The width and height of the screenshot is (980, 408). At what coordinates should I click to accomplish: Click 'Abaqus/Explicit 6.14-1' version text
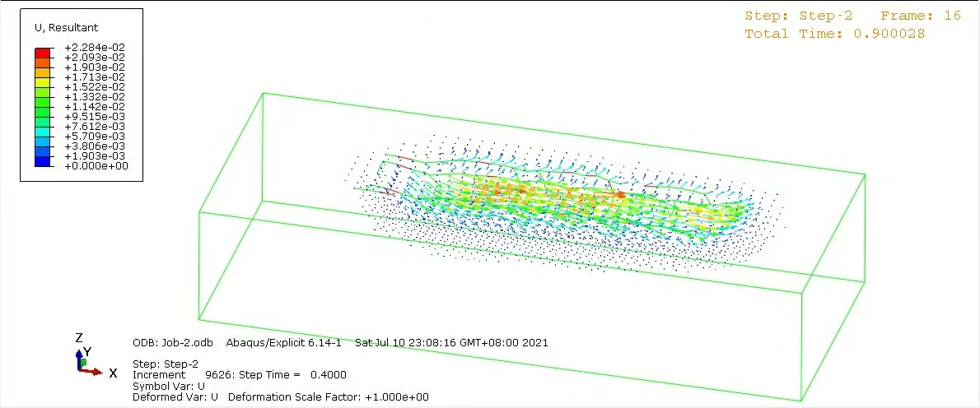pos(283,342)
